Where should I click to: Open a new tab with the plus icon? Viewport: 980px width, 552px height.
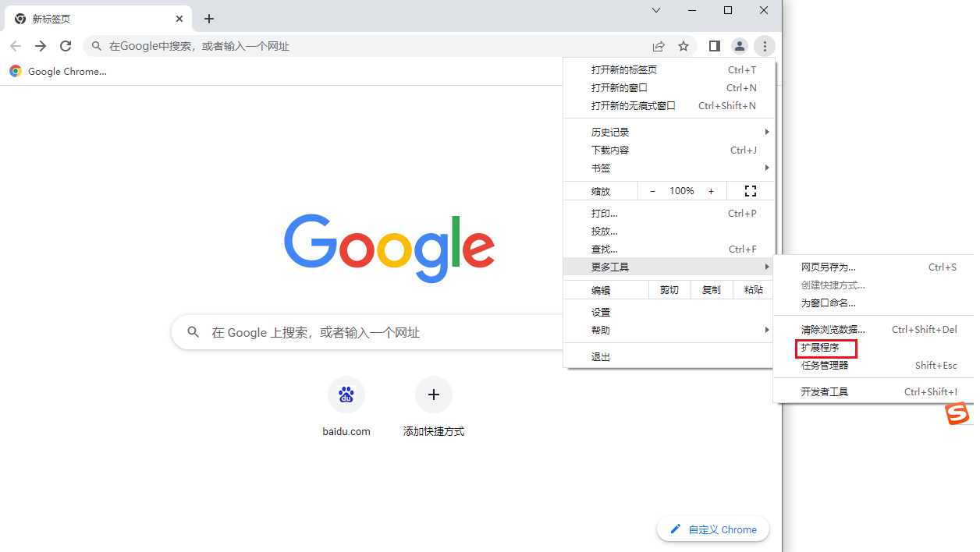208,19
